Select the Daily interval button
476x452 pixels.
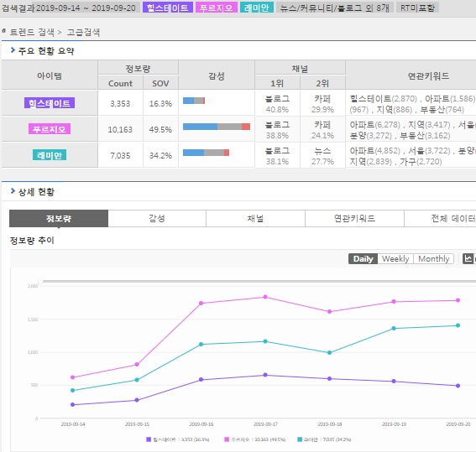[363, 259]
